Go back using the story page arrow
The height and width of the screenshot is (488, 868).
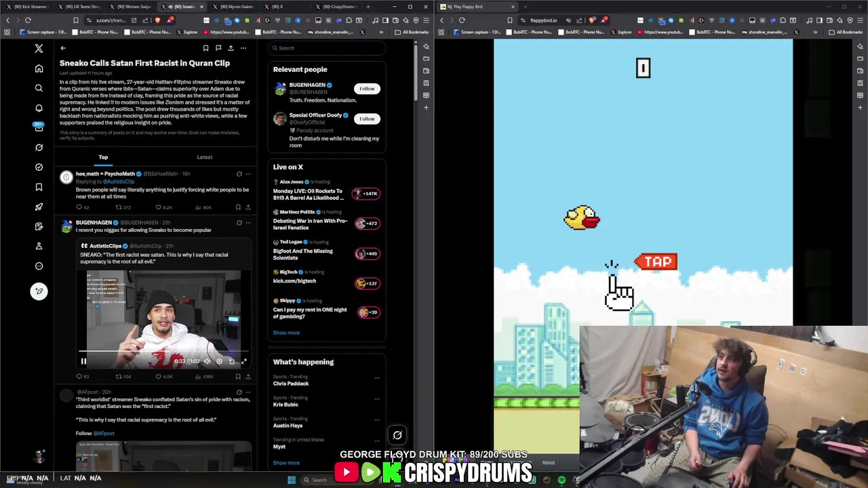point(63,48)
